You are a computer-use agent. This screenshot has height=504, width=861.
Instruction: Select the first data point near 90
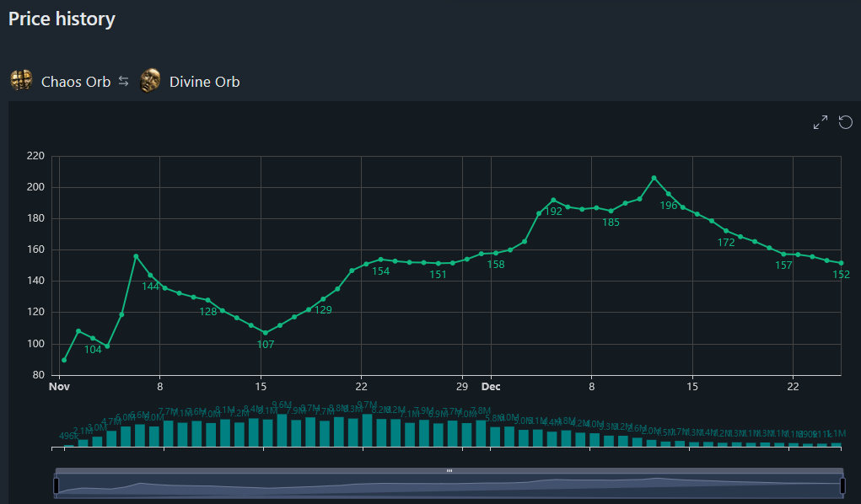pyautogui.click(x=64, y=360)
